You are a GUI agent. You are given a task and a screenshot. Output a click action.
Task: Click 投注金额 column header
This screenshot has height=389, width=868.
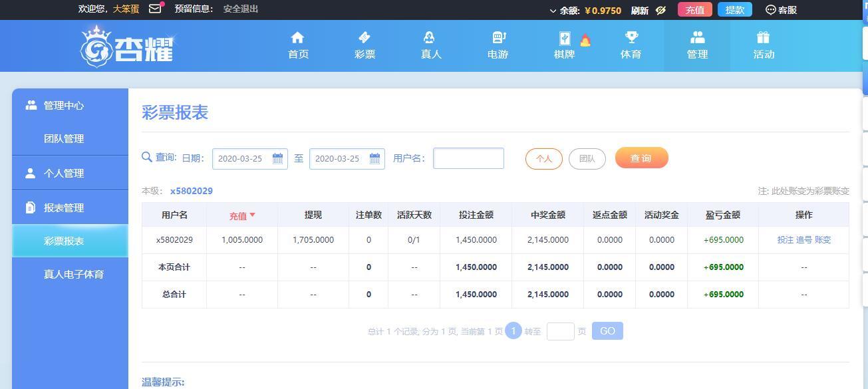[476, 215]
